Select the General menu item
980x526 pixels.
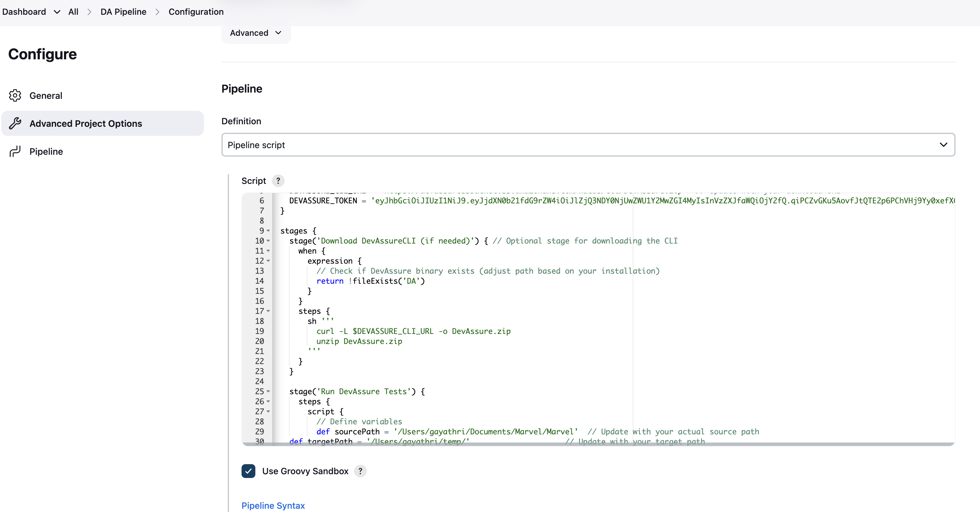tap(45, 95)
